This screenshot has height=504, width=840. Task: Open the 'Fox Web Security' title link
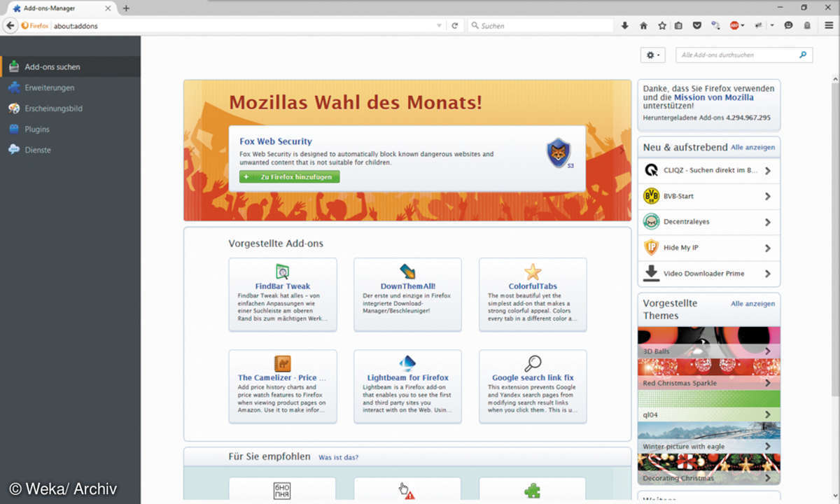click(276, 141)
